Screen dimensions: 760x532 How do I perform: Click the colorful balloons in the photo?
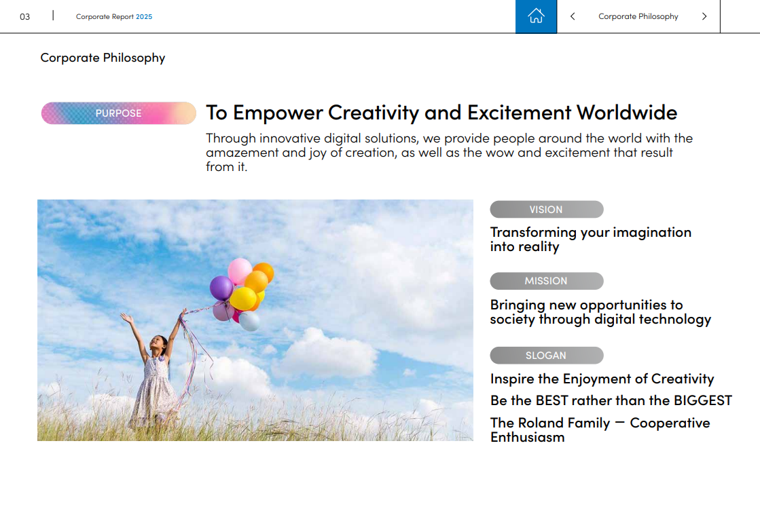[x=242, y=290]
